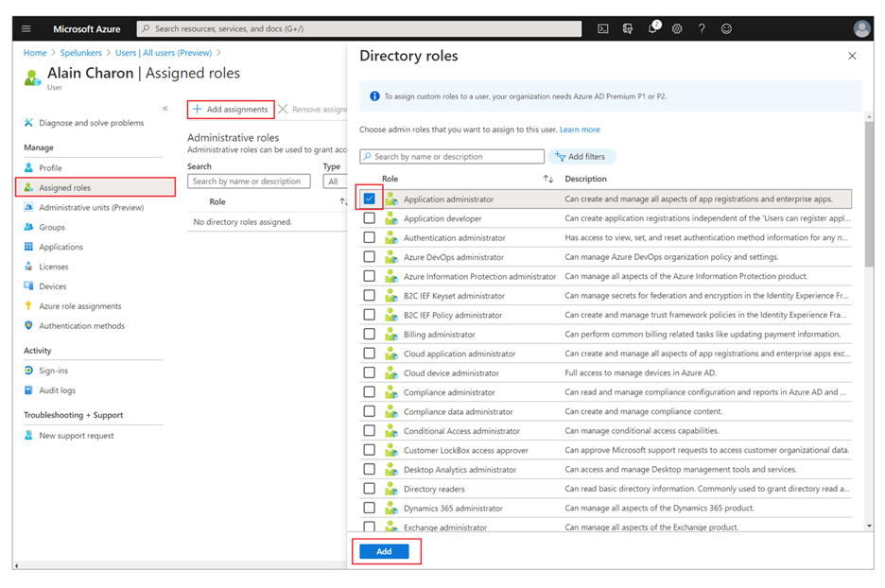Viewport: 885px width, 588px height.
Task: Check Authentication administrator checkbox
Action: (369, 237)
